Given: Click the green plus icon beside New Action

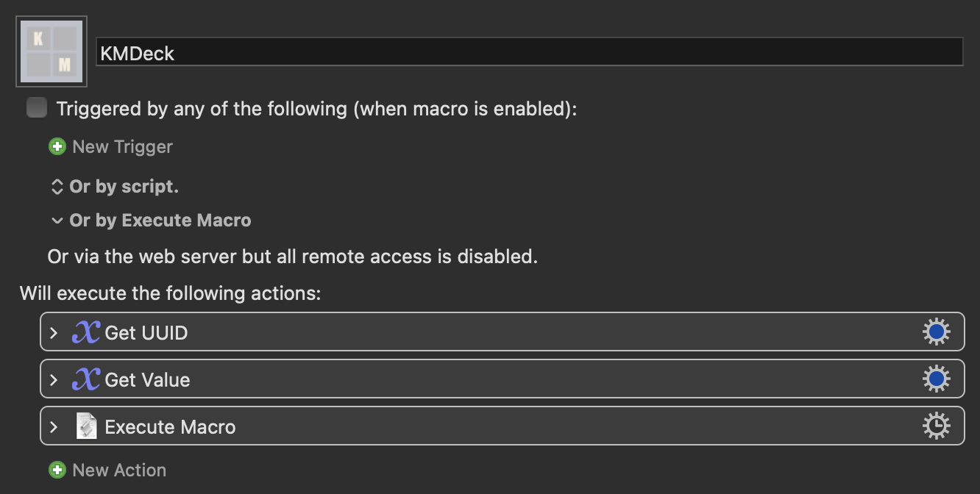Looking at the screenshot, I should [57, 470].
